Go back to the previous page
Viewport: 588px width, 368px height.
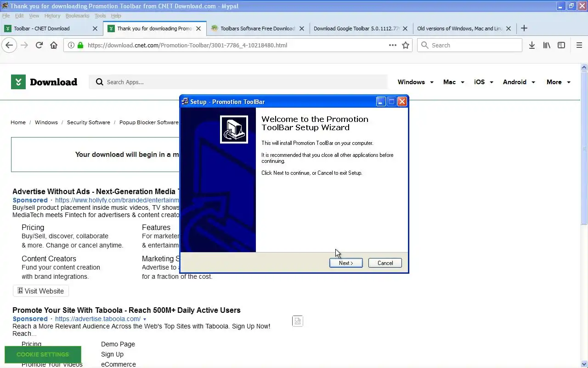pyautogui.click(x=9, y=45)
